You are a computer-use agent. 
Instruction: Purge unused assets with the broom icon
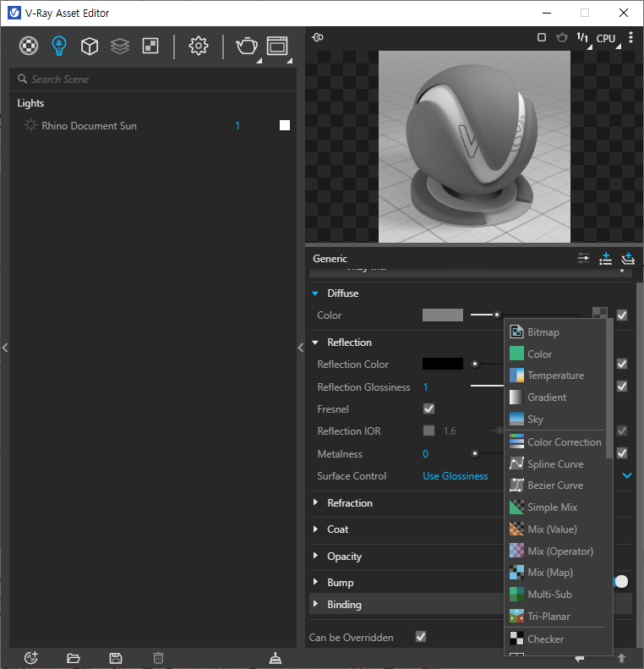276,658
